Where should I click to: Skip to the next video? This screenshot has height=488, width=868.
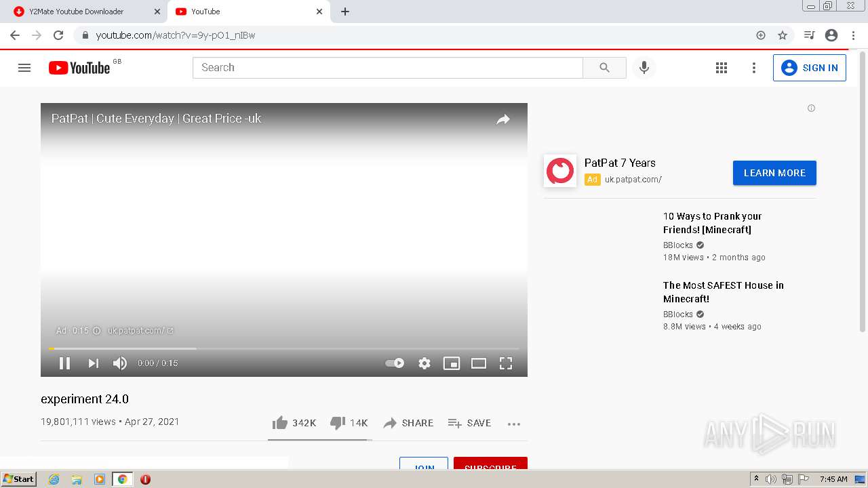pos(94,363)
